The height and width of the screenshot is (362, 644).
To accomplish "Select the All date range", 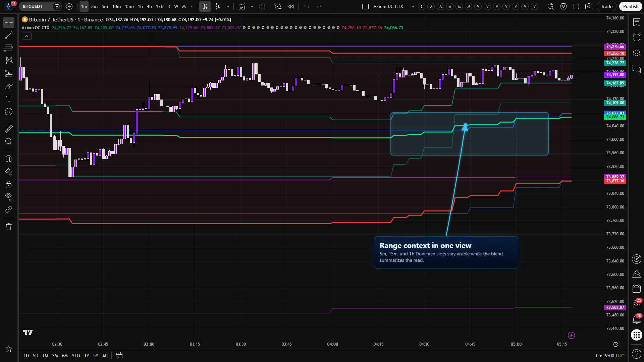I will tap(105, 356).
